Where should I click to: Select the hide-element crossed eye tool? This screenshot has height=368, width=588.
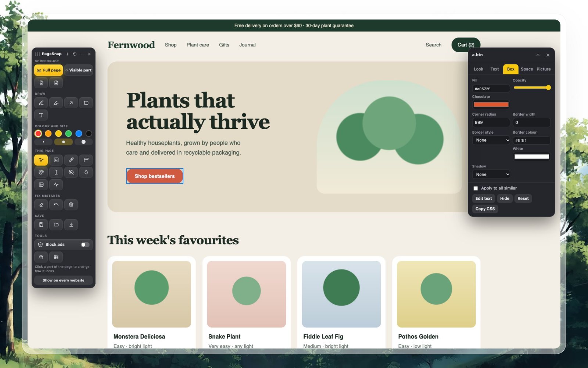[71, 172]
